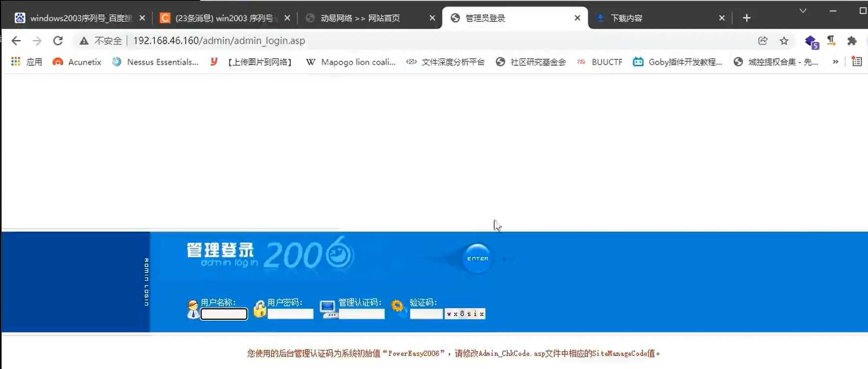Open the Mapogo lion coalition bookmark
Viewport: 868px width, 369px height.
(351, 62)
